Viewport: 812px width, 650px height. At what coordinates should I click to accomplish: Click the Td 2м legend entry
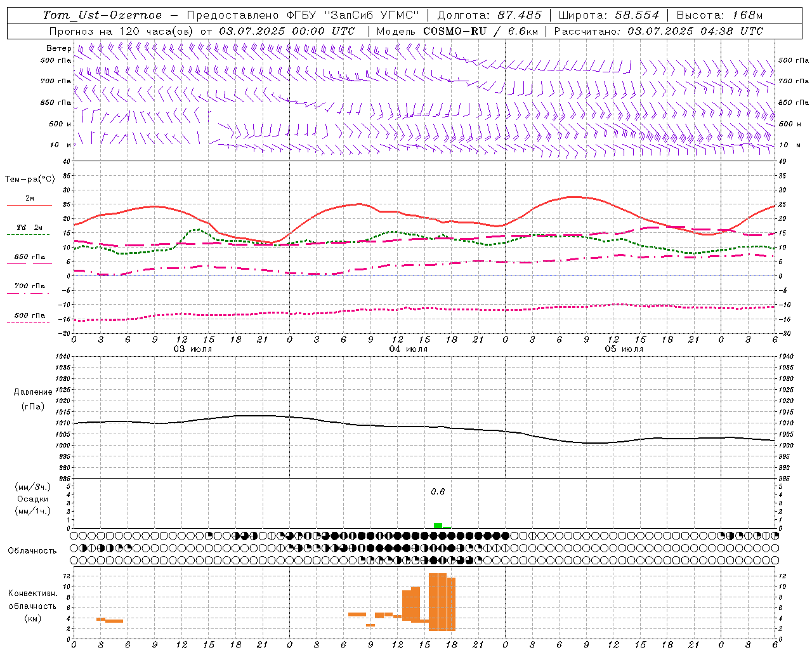click(x=29, y=227)
